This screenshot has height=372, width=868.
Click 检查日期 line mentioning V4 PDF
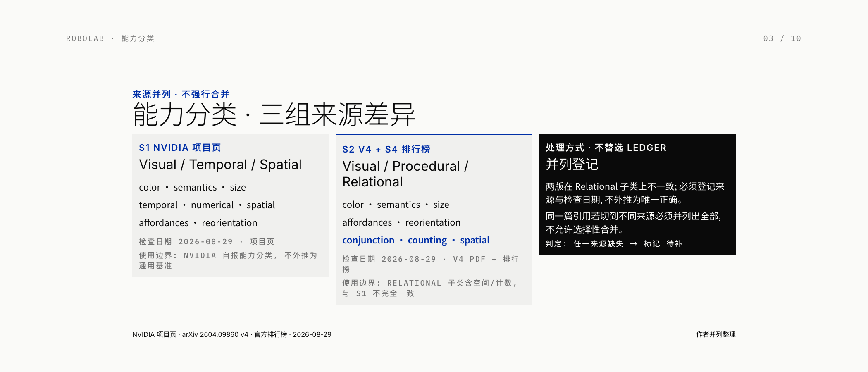pyautogui.click(x=430, y=264)
